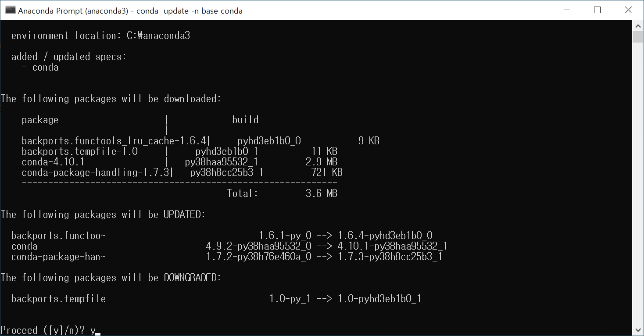Click the Anaconda Prompt title bar icon
The width and height of the screenshot is (644, 336).
pos(11,10)
